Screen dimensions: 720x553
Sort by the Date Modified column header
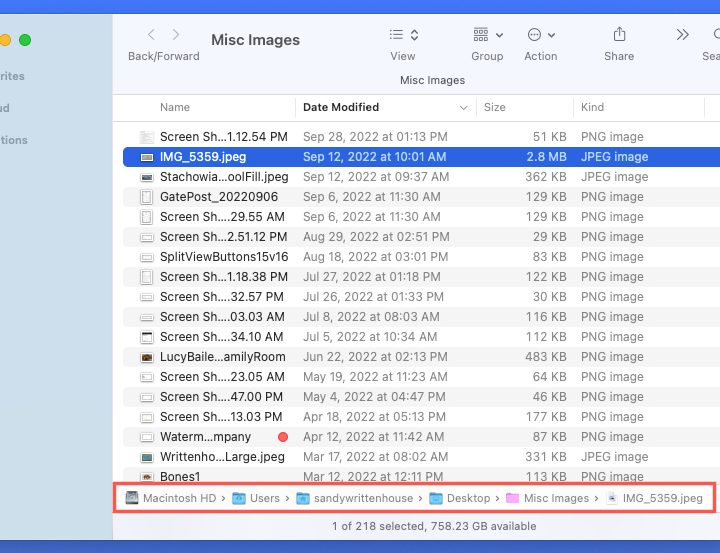[341, 107]
